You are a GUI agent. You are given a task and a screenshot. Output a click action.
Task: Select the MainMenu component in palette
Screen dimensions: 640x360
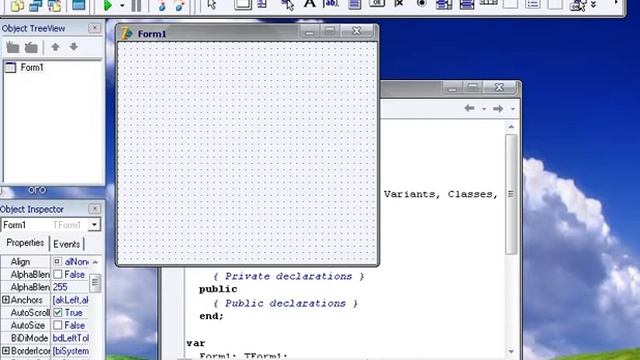(262, 4)
